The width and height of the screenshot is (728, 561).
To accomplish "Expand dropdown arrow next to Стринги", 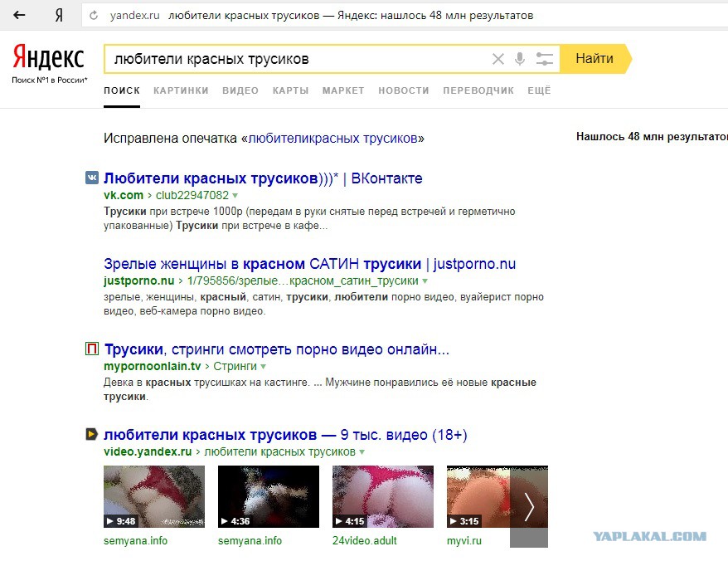I will tap(263, 367).
